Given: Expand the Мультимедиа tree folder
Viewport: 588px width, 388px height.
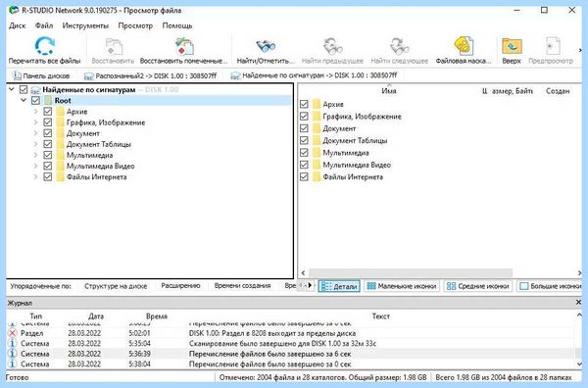Looking at the screenshot, I should click(x=35, y=155).
